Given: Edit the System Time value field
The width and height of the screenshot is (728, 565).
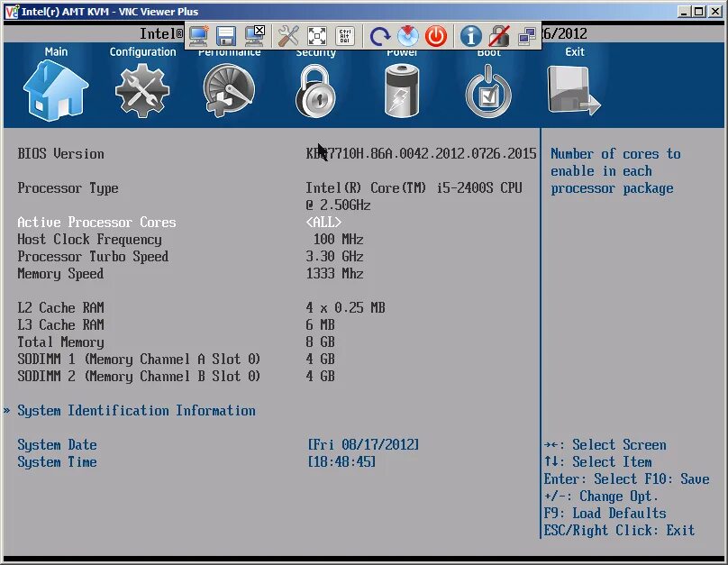Looking at the screenshot, I should (341, 462).
